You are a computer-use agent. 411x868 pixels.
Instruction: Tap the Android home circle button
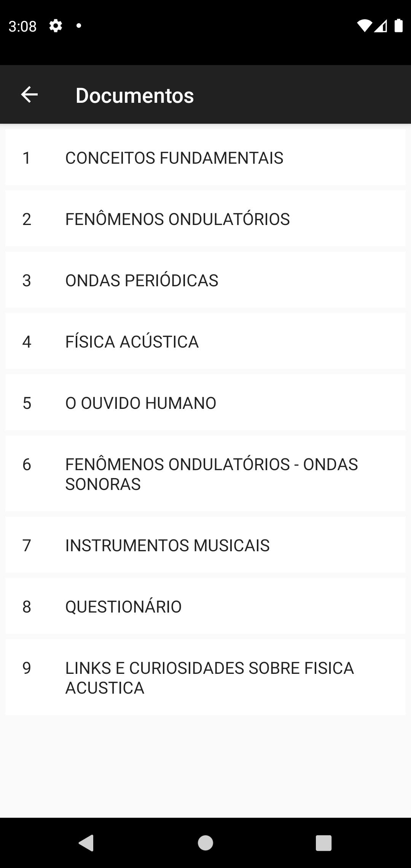(x=205, y=842)
